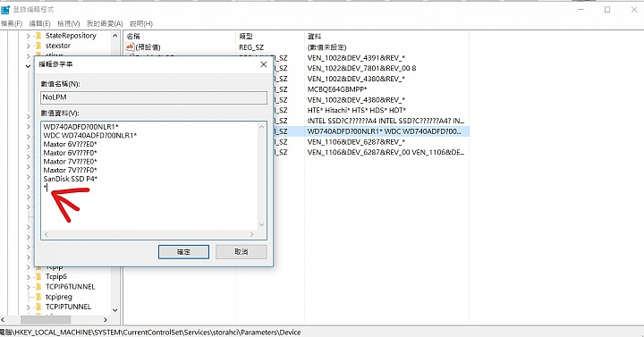
Task: Open the 檢視(V) menu
Action: 69,24
